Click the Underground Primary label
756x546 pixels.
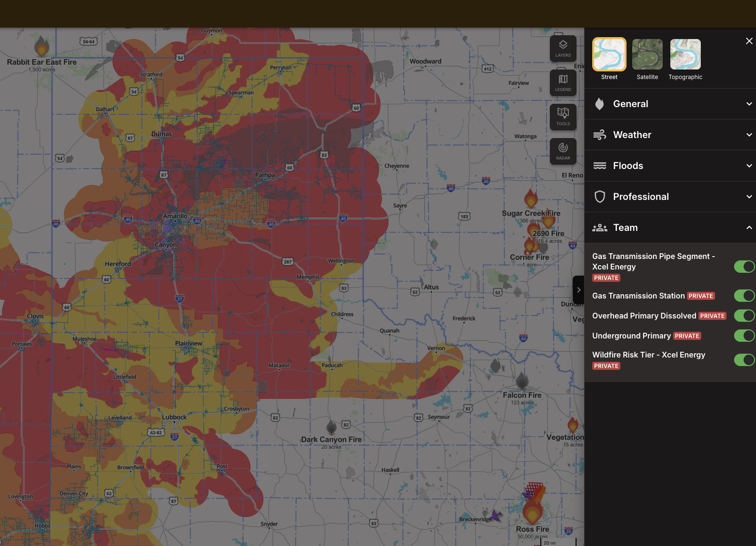pyautogui.click(x=631, y=336)
